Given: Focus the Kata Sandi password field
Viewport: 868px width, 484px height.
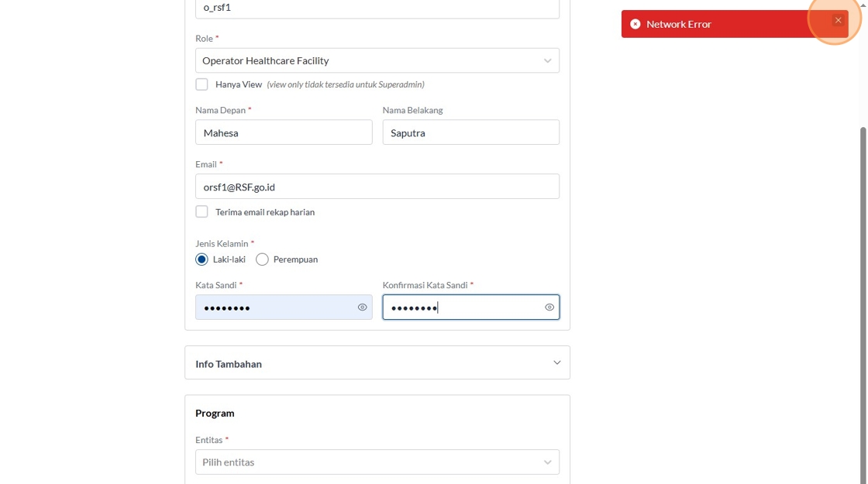Looking at the screenshot, I should pos(284,307).
